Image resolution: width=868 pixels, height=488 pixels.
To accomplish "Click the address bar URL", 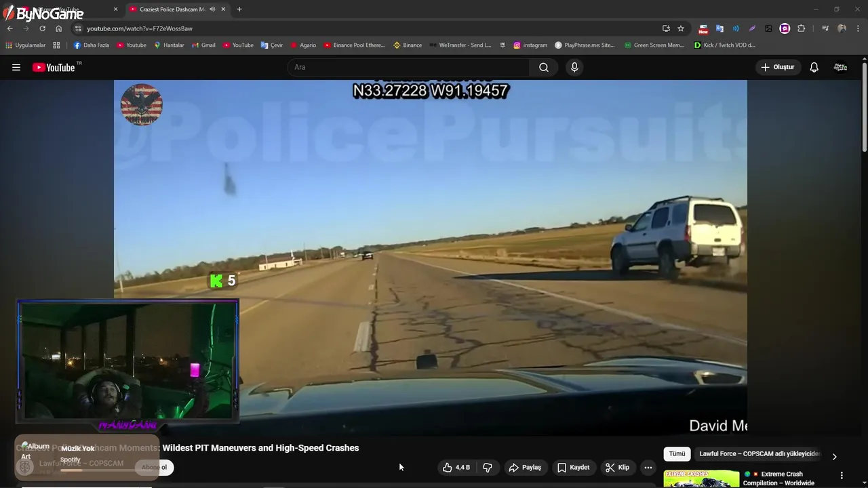I will coord(140,28).
